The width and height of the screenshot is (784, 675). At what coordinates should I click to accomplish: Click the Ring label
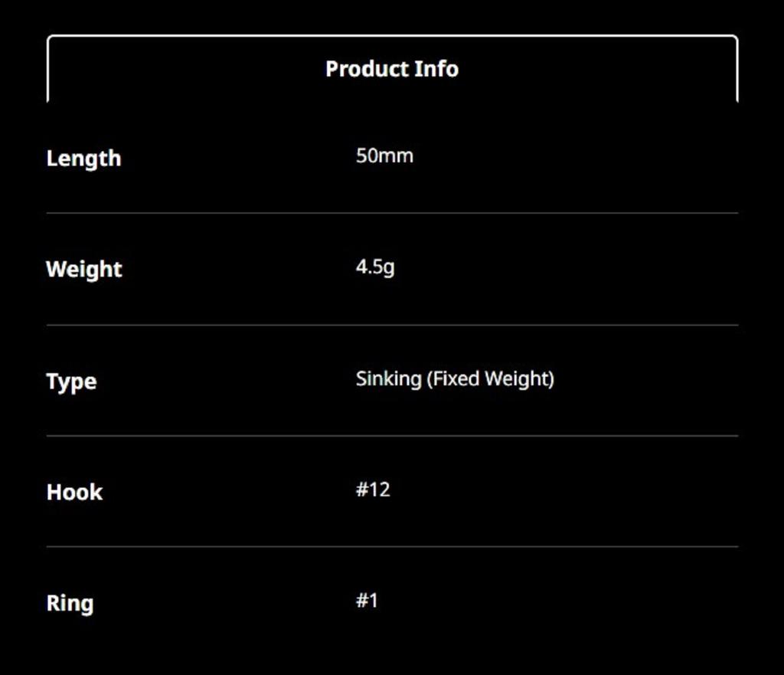pyautogui.click(x=70, y=603)
